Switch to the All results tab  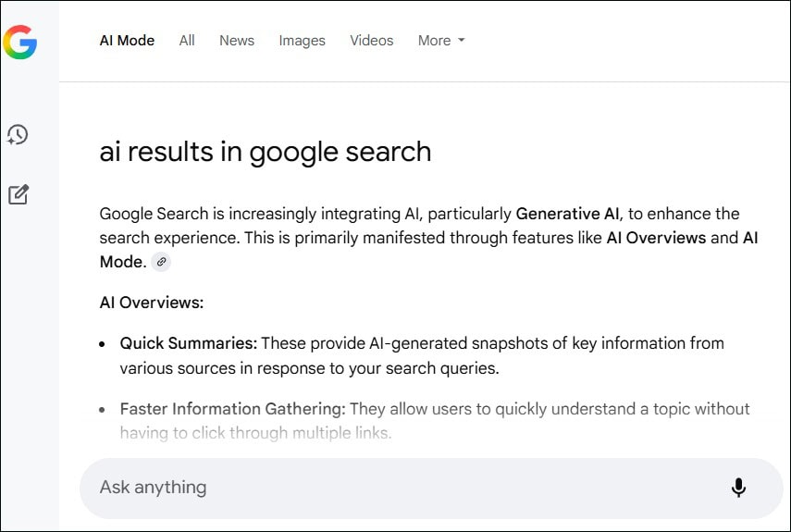tap(187, 41)
